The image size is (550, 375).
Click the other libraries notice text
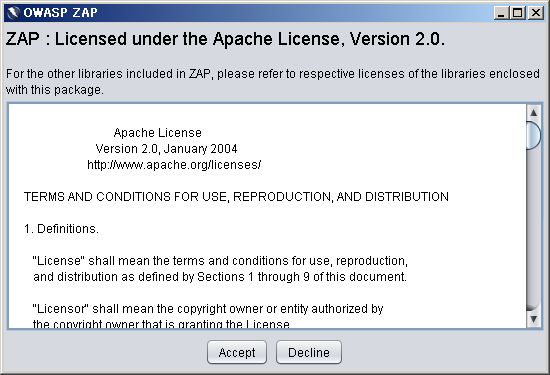pos(273,82)
